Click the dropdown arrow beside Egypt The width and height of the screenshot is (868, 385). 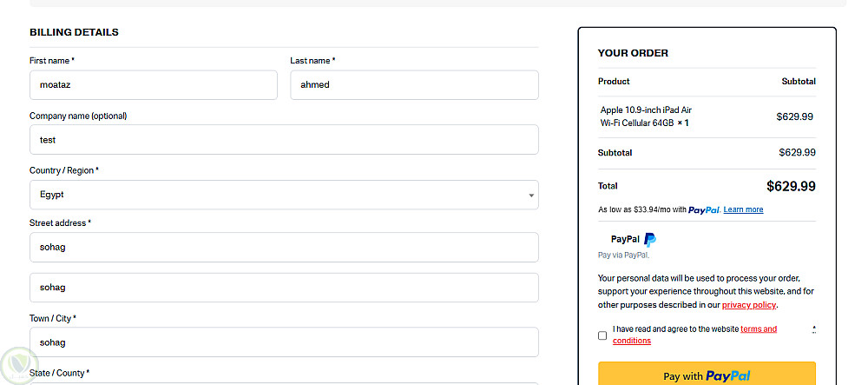click(x=531, y=196)
